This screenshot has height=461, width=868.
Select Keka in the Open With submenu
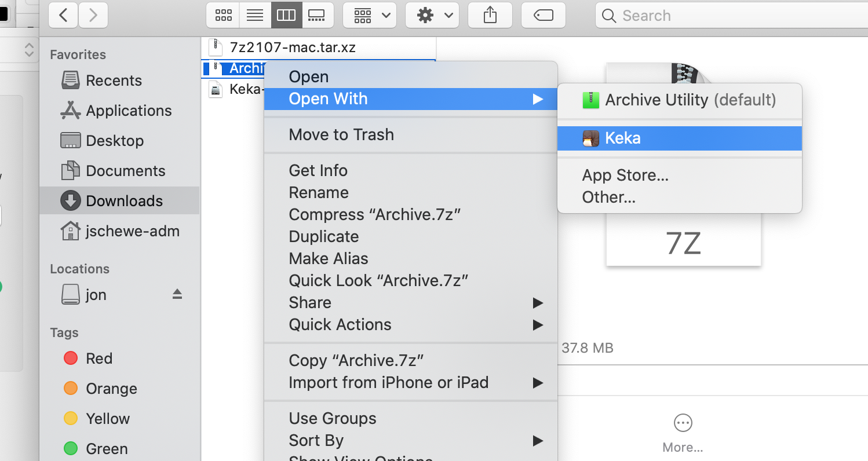(x=680, y=138)
